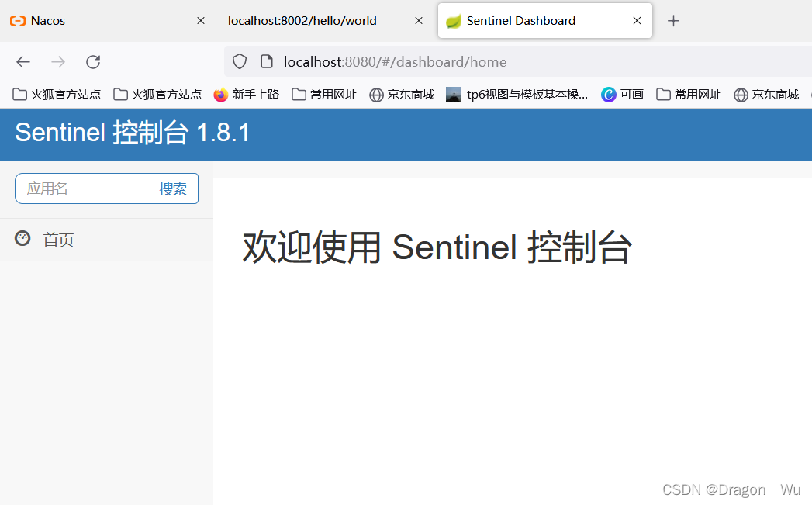Image resolution: width=812 pixels, height=505 pixels.
Task: Show site information via the page icon
Action: [267, 61]
